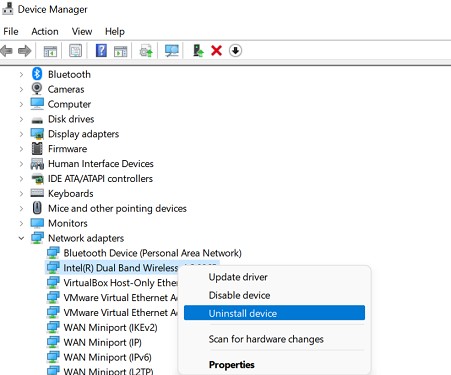Expand the Human Interface Devices category
The image size is (451, 375).
click(x=21, y=164)
